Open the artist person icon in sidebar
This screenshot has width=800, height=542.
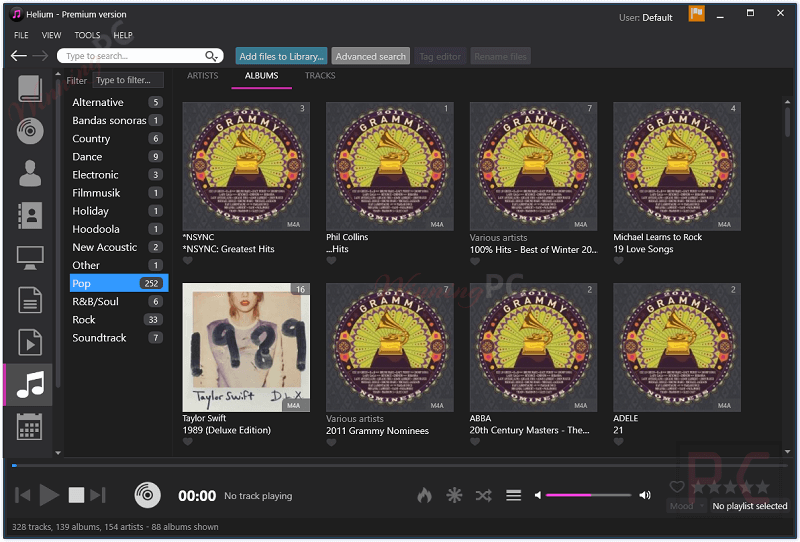[x=30, y=173]
